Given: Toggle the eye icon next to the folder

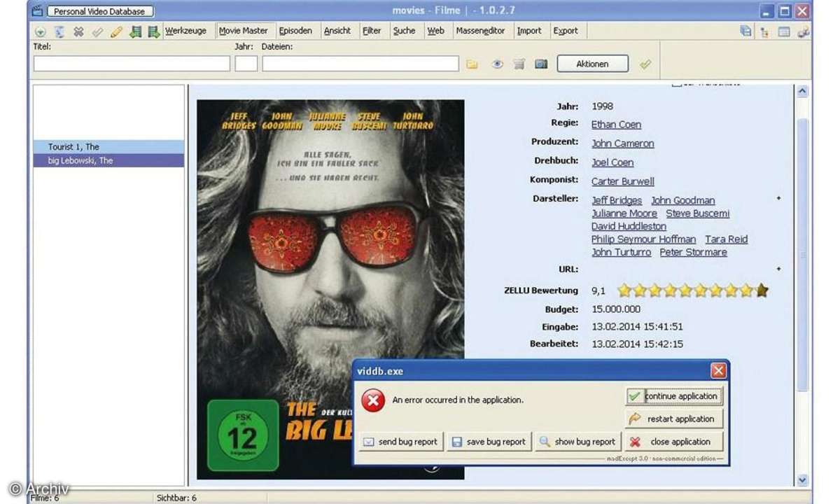Looking at the screenshot, I should coord(497,64).
